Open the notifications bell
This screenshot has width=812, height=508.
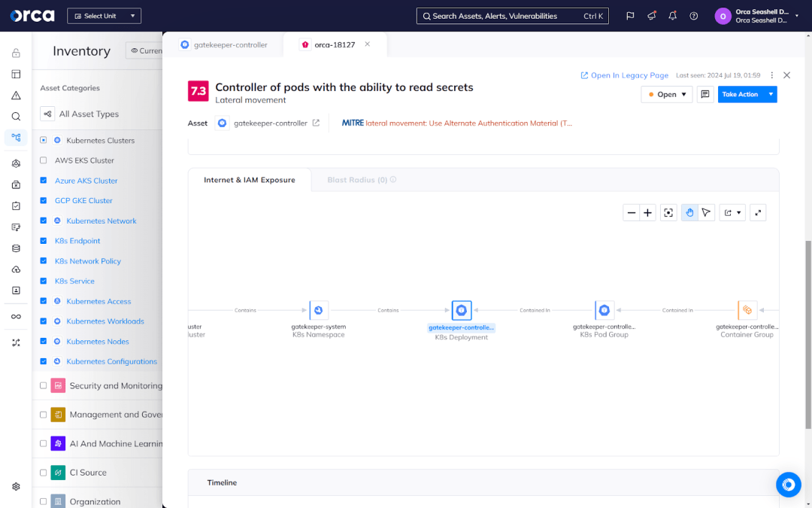673,16
